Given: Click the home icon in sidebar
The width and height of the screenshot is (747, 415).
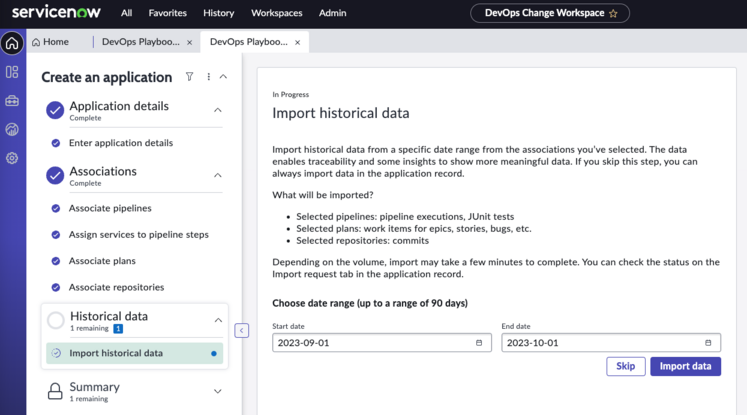Looking at the screenshot, I should [x=12, y=43].
